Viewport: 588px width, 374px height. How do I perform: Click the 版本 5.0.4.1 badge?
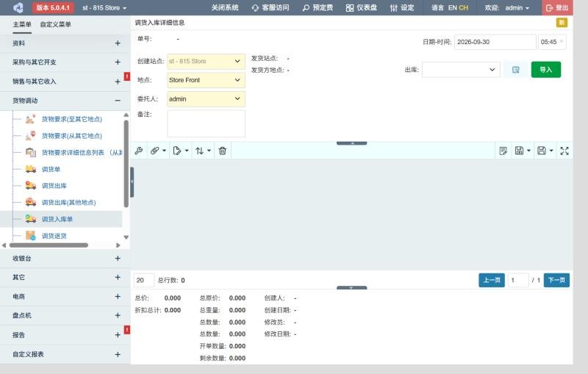pyautogui.click(x=53, y=7)
